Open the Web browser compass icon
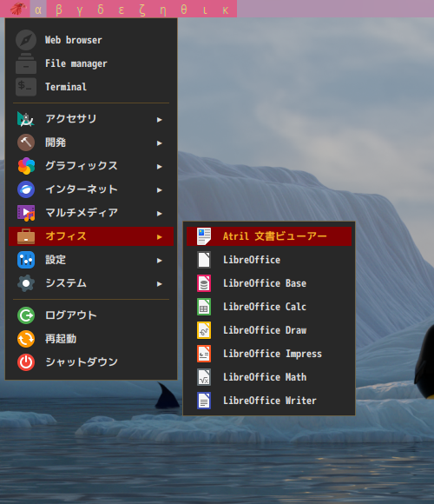This screenshot has width=434, height=504. coord(26,40)
